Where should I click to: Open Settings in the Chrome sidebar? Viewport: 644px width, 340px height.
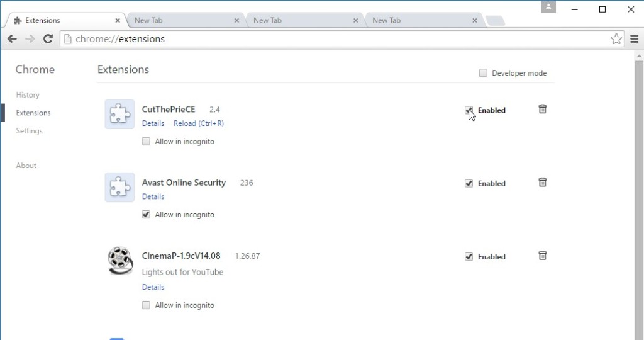click(x=29, y=131)
